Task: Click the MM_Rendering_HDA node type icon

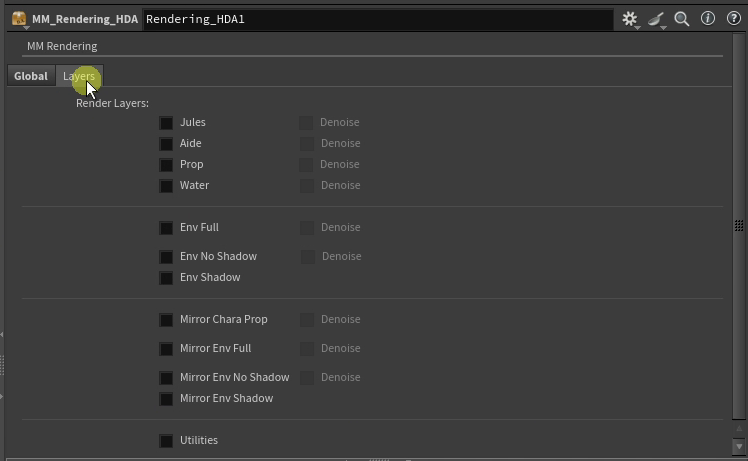Action: (19, 19)
